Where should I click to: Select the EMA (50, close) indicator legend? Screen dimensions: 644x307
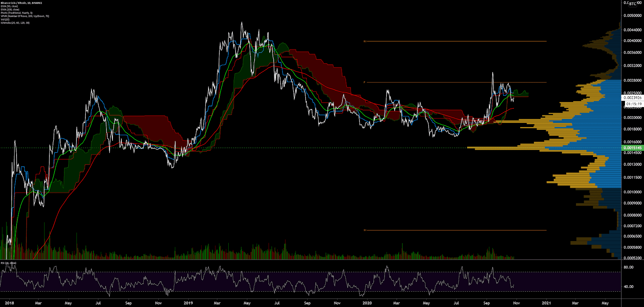point(10,6)
